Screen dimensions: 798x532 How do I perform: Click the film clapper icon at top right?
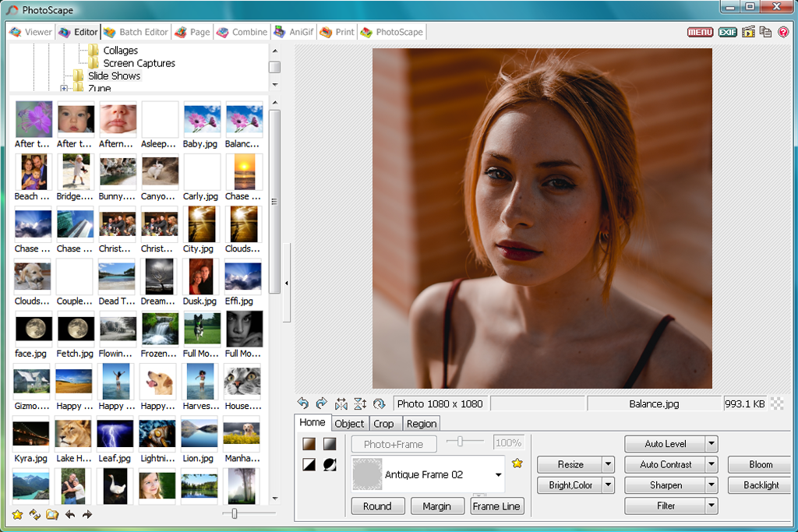click(748, 32)
